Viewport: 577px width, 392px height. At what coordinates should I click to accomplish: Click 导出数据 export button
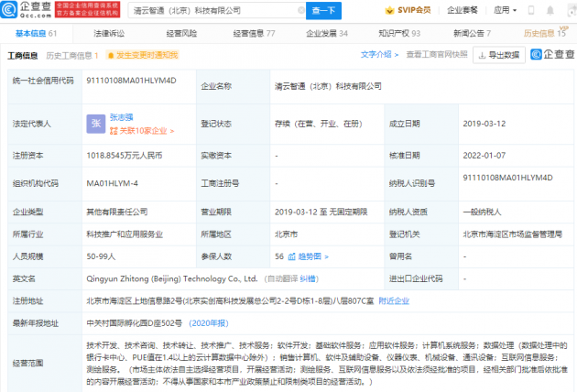(x=499, y=55)
